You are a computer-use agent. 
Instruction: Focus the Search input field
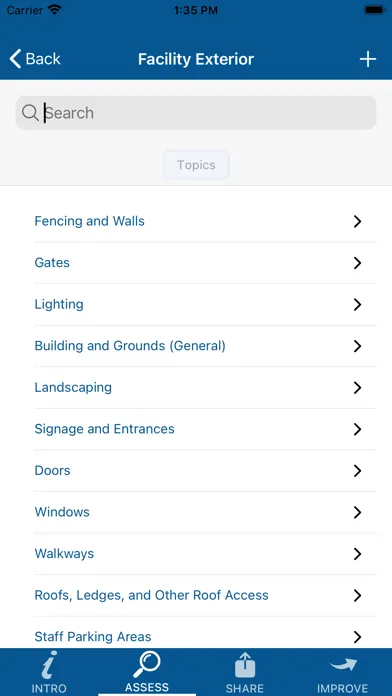196,113
